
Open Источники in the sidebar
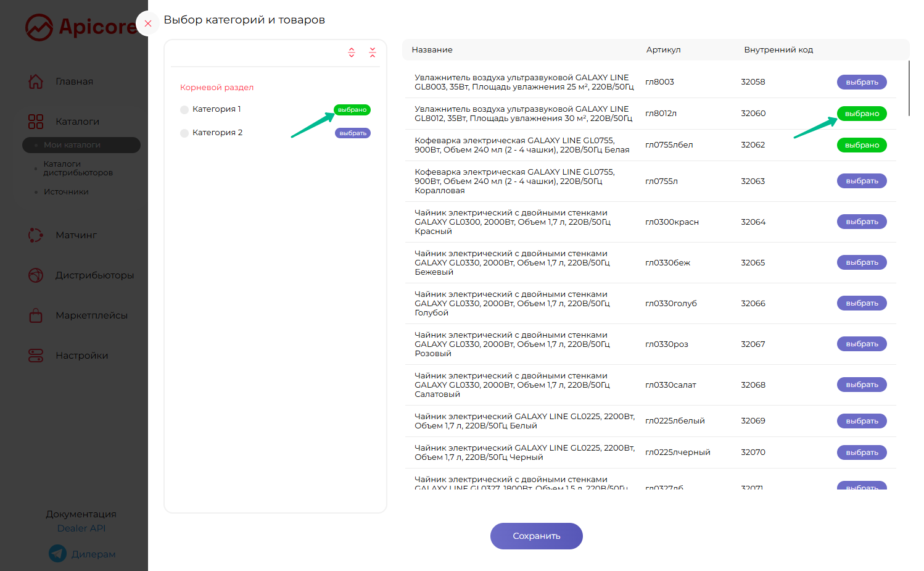point(66,192)
